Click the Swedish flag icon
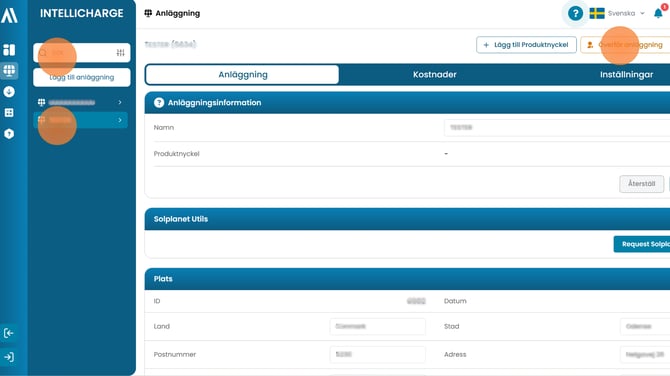 pyautogui.click(x=597, y=13)
